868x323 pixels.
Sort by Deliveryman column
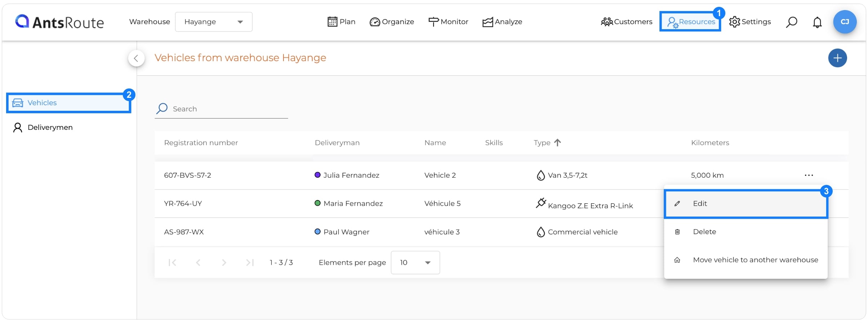click(337, 143)
